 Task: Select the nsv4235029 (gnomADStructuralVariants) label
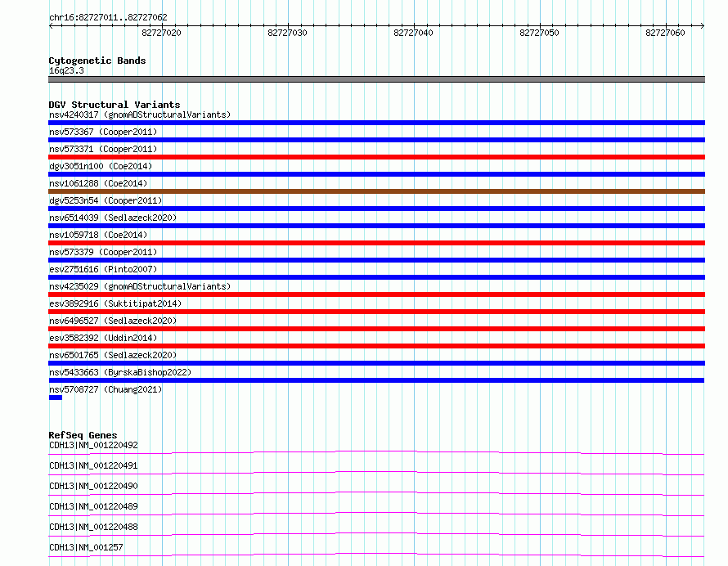coord(140,286)
